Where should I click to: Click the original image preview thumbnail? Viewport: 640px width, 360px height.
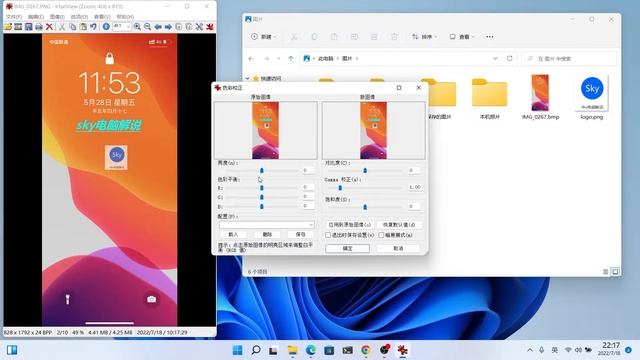(x=265, y=131)
